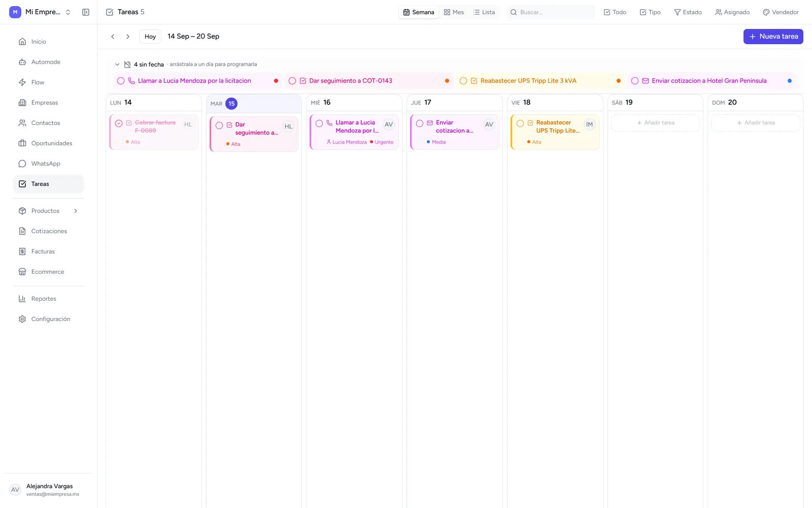Expand Productos submenu chevron
The width and height of the screenshot is (812, 508).
point(76,211)
